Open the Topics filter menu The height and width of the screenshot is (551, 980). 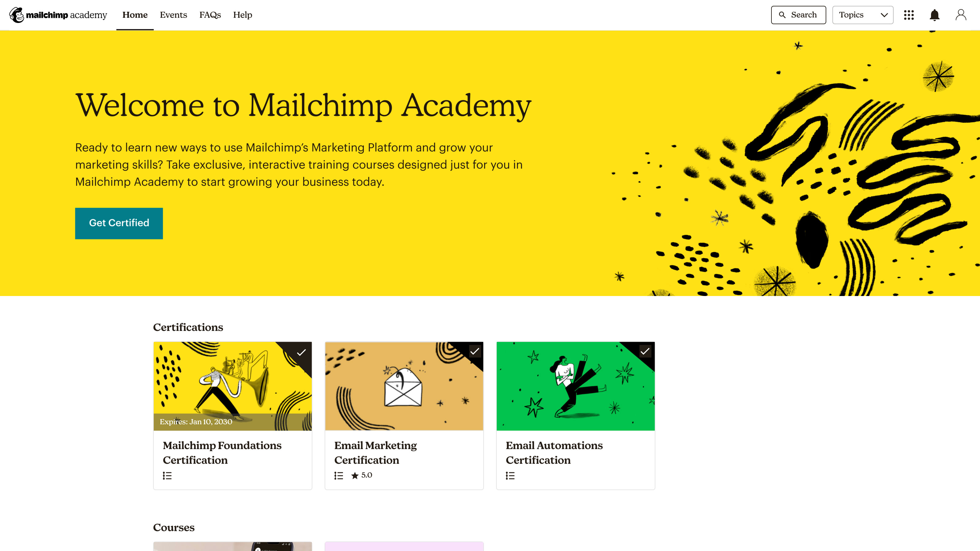[864, 15]
